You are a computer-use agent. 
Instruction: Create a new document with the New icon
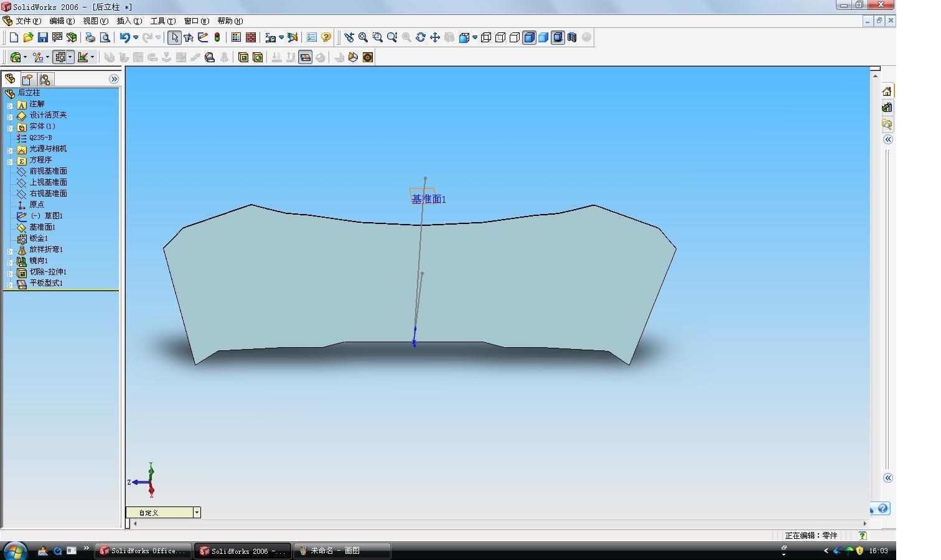[14, 37]
